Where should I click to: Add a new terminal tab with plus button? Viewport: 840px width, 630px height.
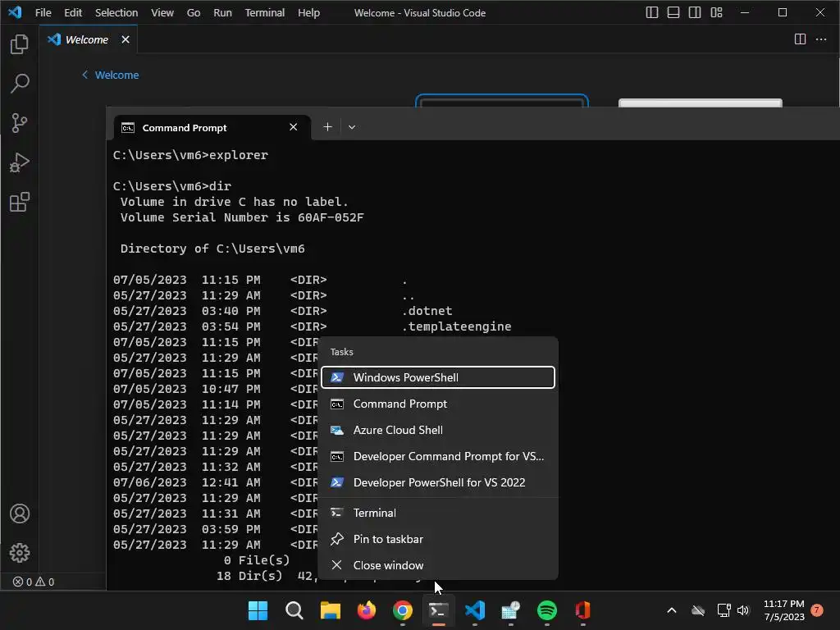[327, 127]
